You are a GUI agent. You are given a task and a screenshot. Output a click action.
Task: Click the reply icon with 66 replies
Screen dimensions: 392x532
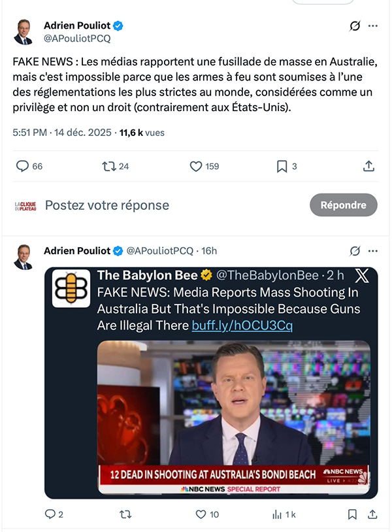click(23, 166)
